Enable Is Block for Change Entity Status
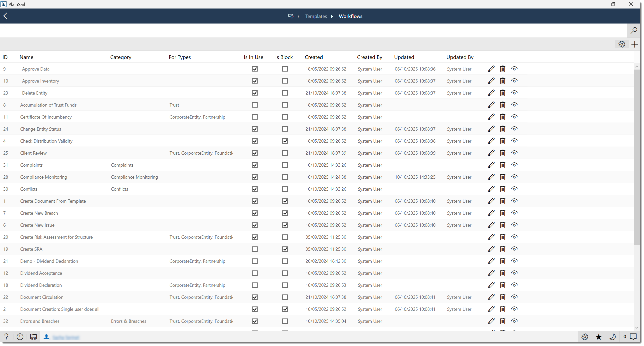Screen dimensions: 644x346 point(285,129)
